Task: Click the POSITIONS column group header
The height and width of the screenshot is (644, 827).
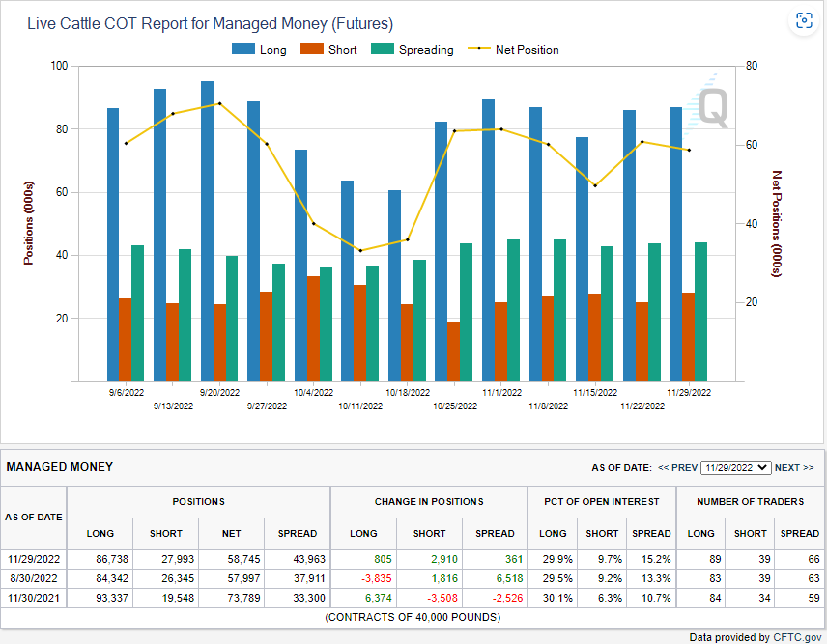Action: [x=199, y=502]
